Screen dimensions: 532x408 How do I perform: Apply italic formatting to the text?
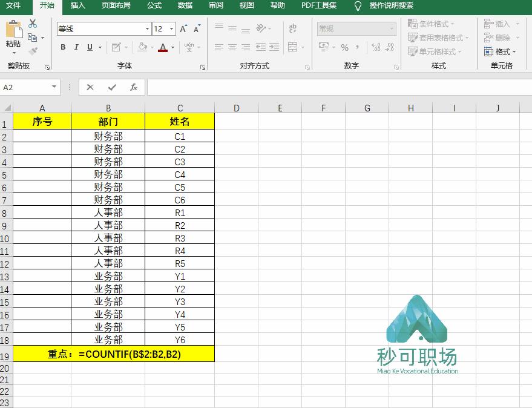click(76, 47)
